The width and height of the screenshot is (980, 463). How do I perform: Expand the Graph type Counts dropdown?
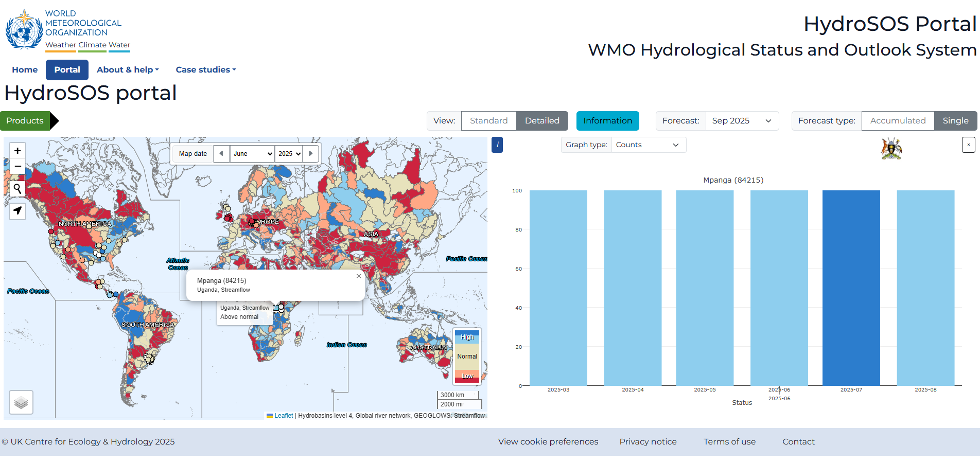[647, 145]
